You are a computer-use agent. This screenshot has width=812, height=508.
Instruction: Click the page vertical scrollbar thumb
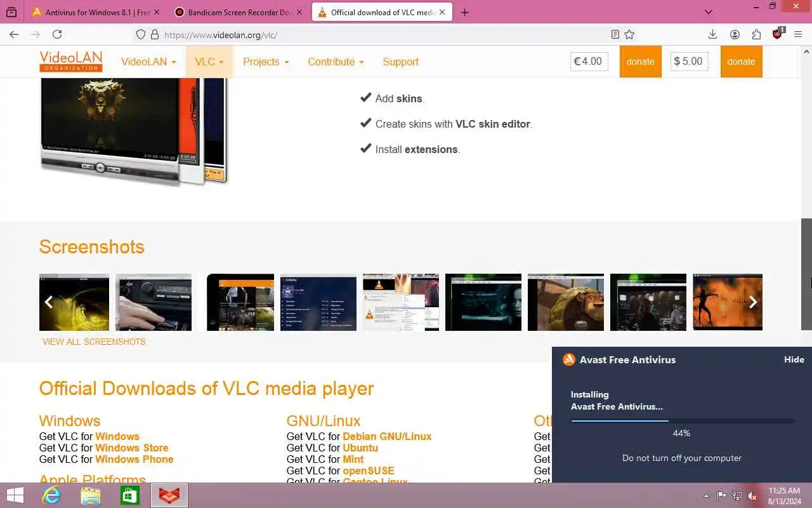806,274
